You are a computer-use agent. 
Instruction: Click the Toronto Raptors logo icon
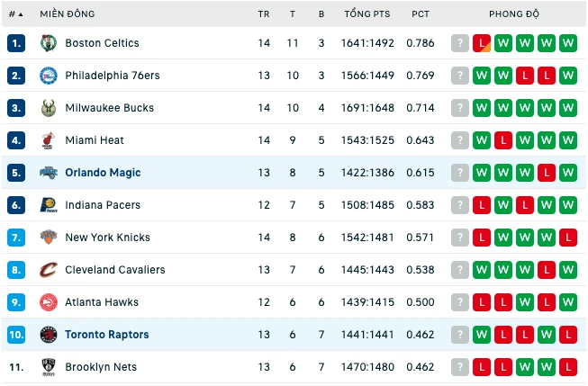pyautogui.click(x=49, y=335)
